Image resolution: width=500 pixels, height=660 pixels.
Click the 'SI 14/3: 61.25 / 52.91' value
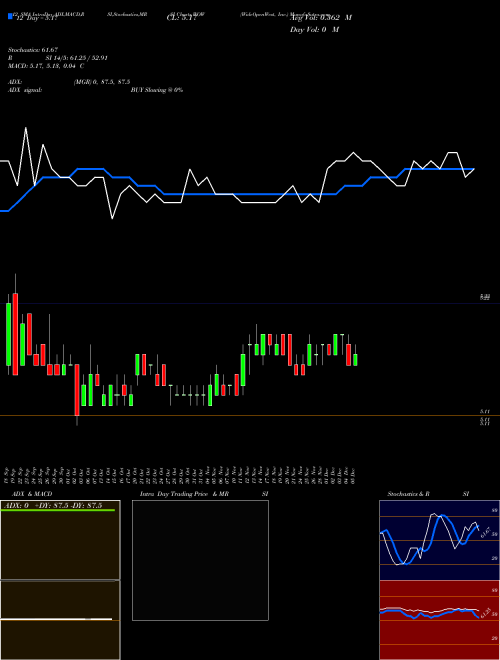tap(77, 58)
